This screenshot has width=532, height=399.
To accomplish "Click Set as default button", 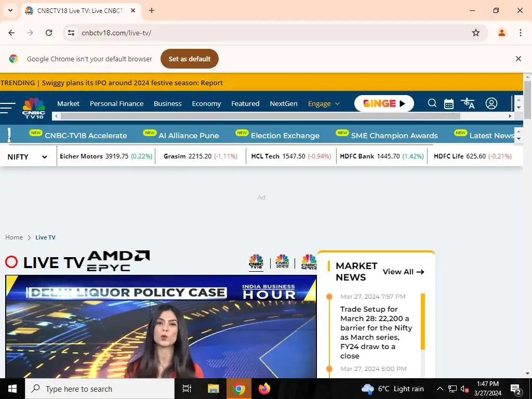I will tap(189, 59).
